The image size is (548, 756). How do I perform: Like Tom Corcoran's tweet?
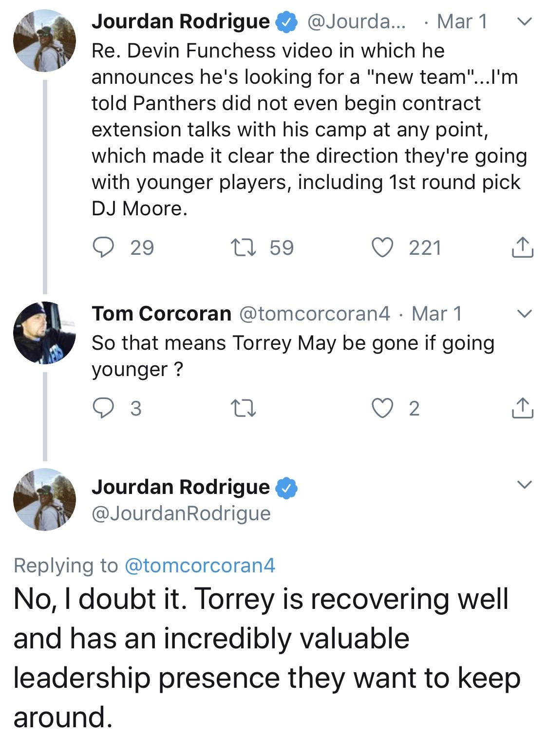click(383, 408)
